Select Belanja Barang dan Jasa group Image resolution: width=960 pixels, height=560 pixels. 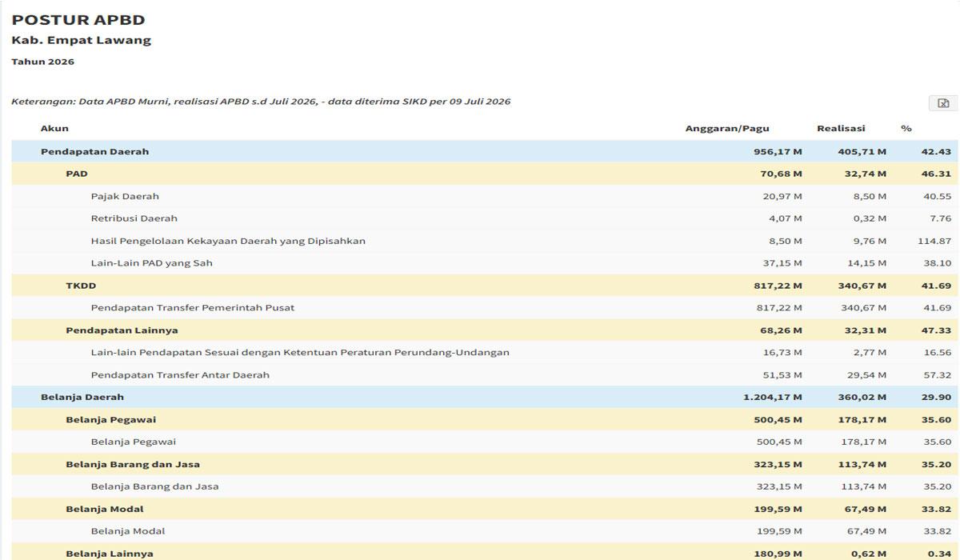point(485,465)
